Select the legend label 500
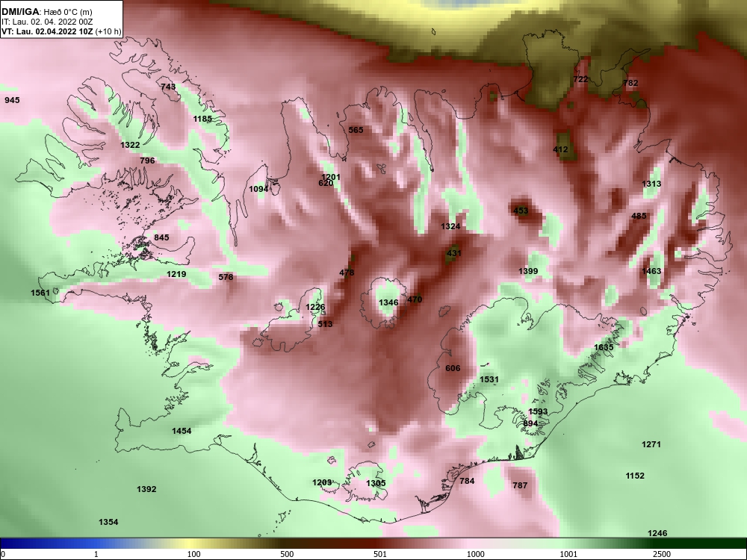The width and height of the screenshot is (747, 560). coord(287,554)
